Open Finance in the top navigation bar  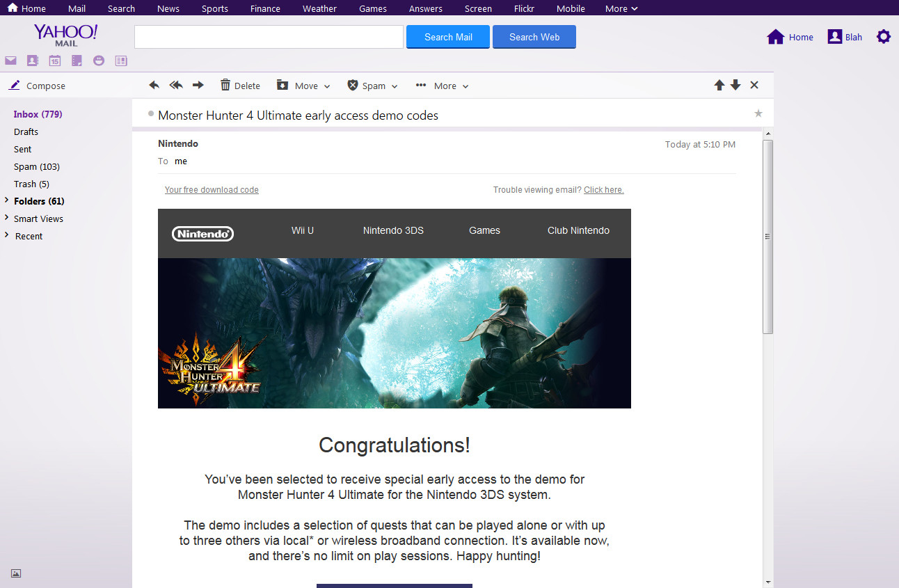265,8
